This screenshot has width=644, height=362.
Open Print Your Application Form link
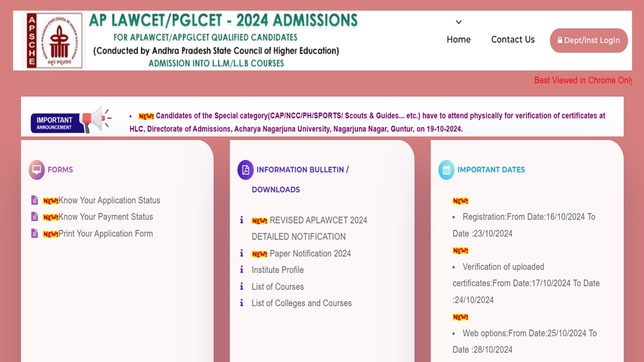tap(106, 234)
